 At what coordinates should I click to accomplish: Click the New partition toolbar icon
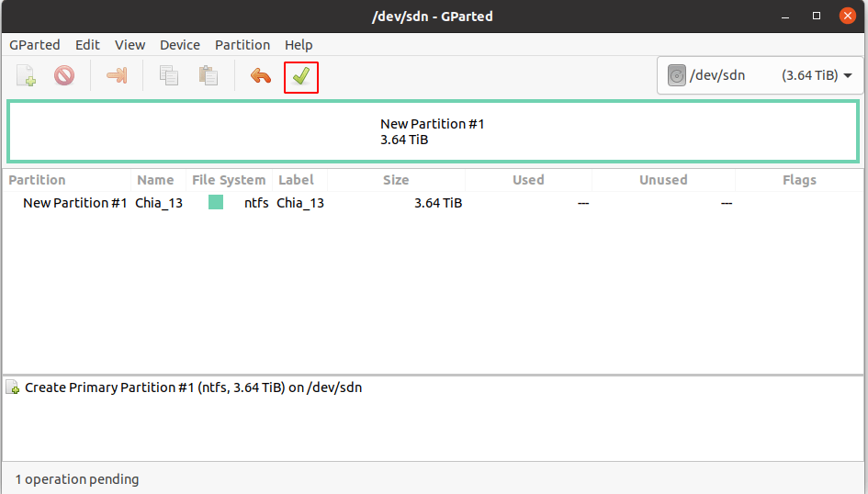coord(26,76)
